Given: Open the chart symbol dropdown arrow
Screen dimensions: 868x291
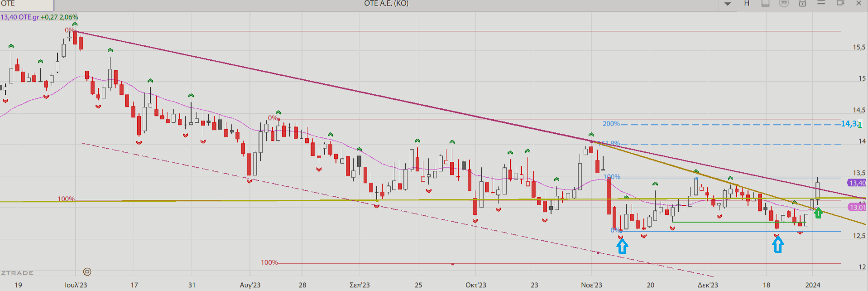Looking at the screenshot, I should (x=727, y=4).
